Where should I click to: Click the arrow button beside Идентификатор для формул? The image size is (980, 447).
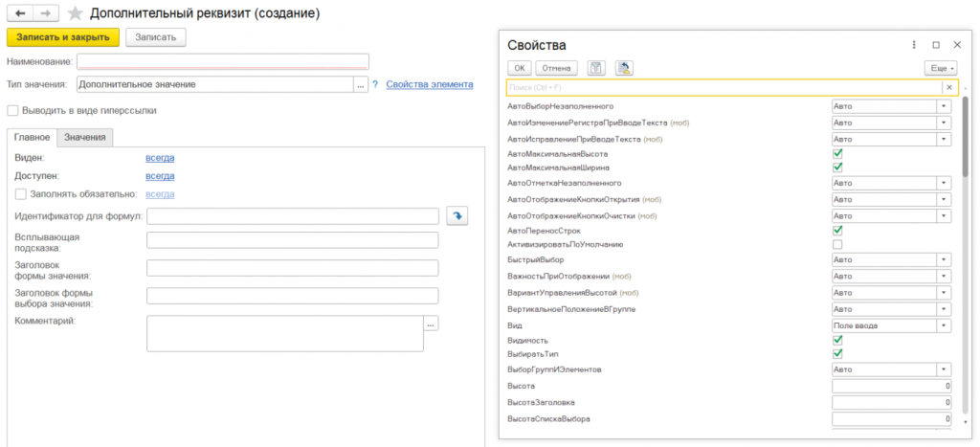(x=457, y=216)
